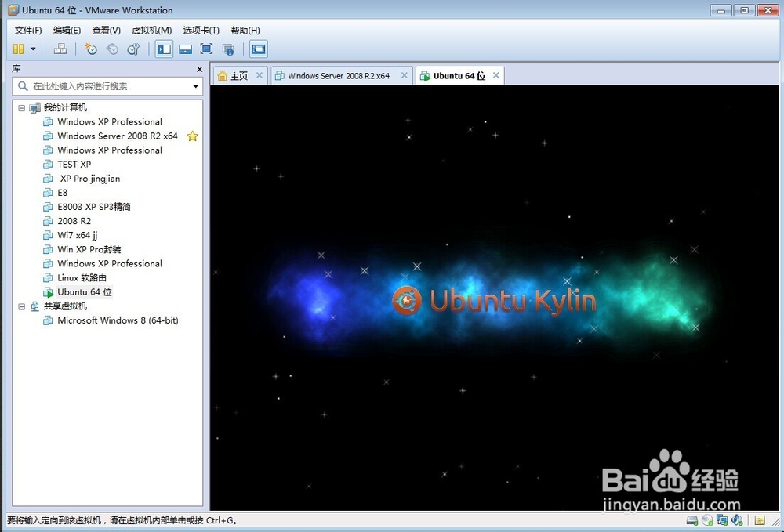This screenshot has width=784, height=532.
Task: Select the Wi7 x64 jj virtual machine
Action: [x=78, y=235]
